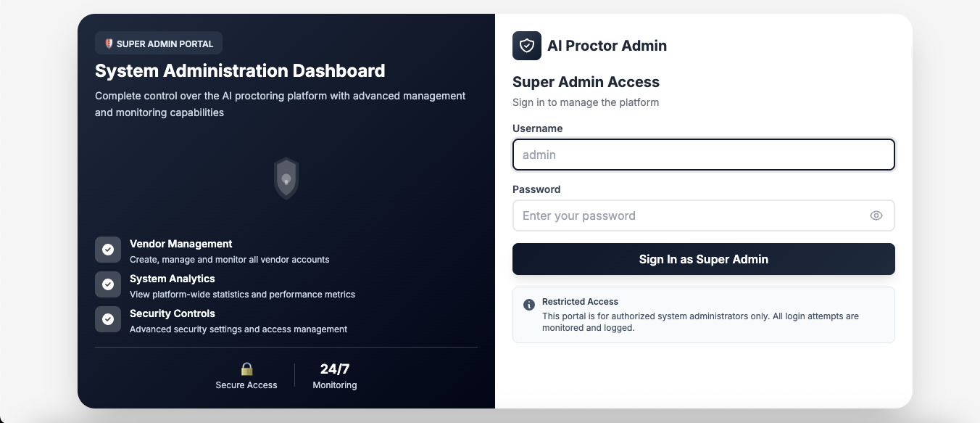
Task: Click the Super Admin Portal badge
Action: click(159, 44)
